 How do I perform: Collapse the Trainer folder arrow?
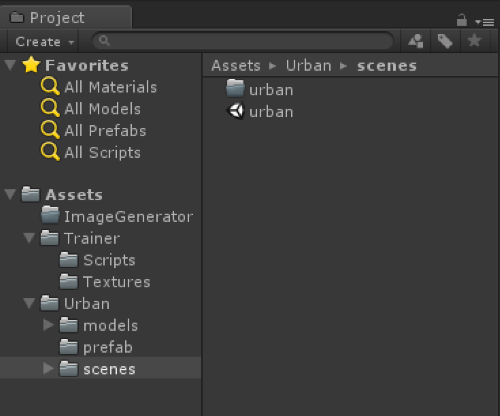29,238
